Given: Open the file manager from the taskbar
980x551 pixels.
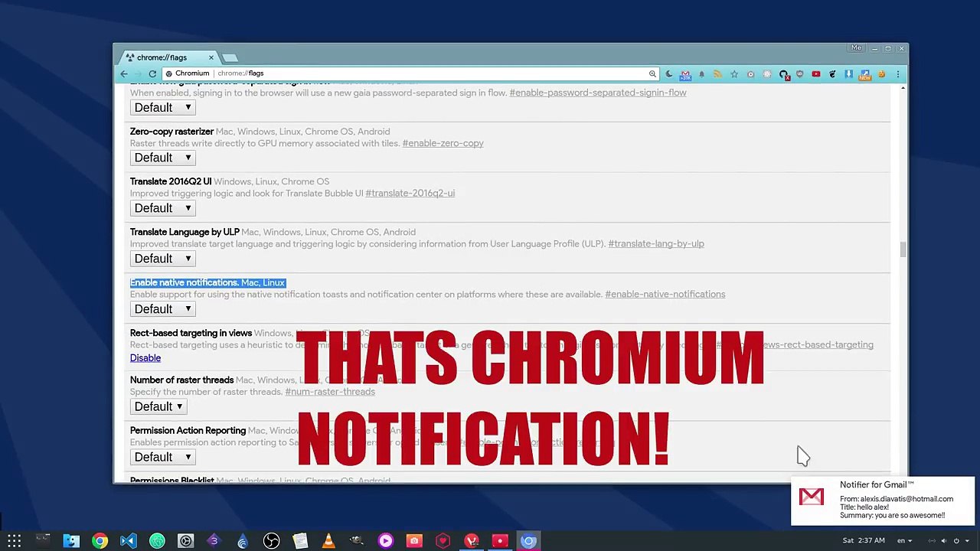Looking at the screenshot, I should click(71, 541).
